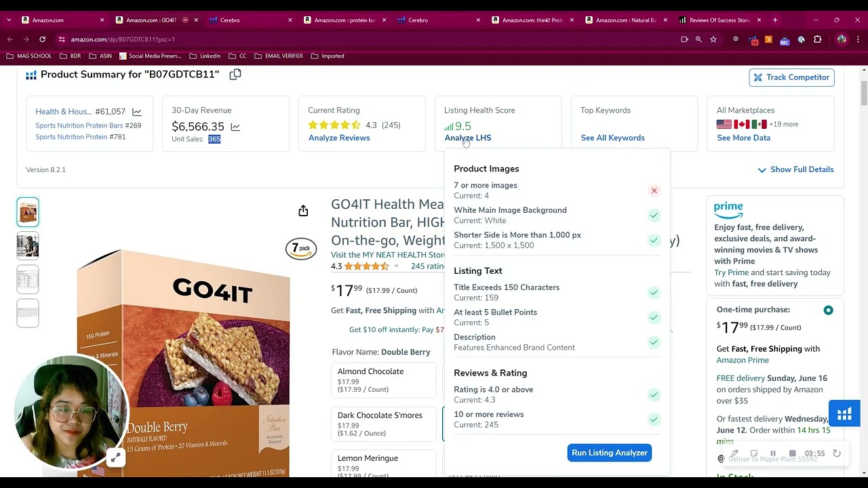Screen dimensions: 868x488
Task: Reload the page using the refresh icon
Action: coord(42,39)
